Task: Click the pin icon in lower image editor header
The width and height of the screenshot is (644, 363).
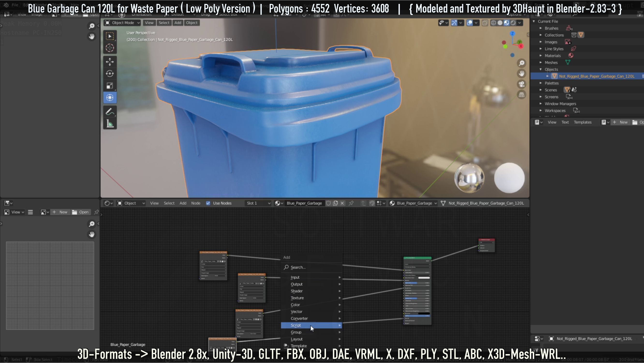Action: (96, 212)
